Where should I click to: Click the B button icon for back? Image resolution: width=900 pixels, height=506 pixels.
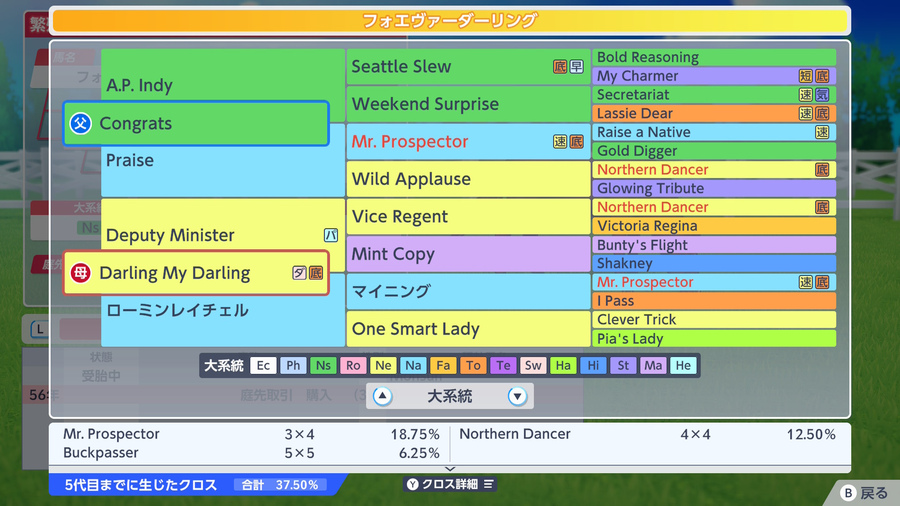pos(848,493)
